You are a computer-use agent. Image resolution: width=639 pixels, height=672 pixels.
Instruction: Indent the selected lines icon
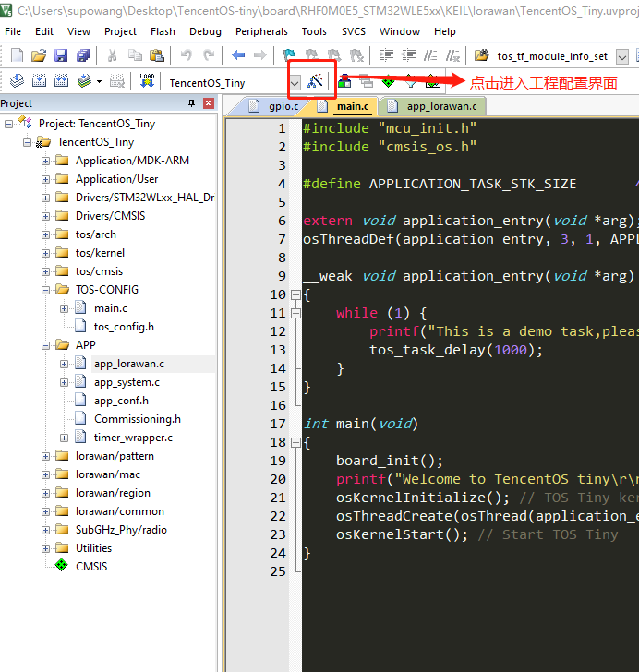(386, 55)
